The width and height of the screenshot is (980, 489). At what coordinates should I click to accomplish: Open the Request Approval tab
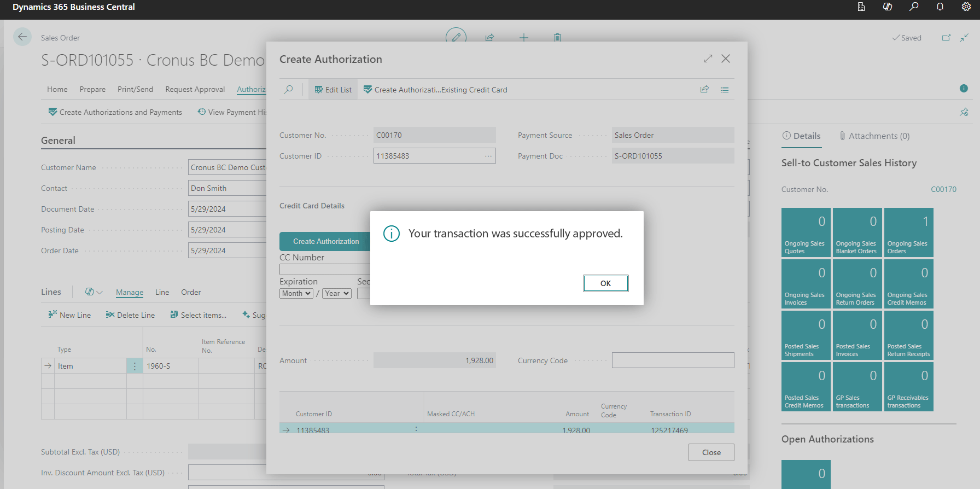195,89
